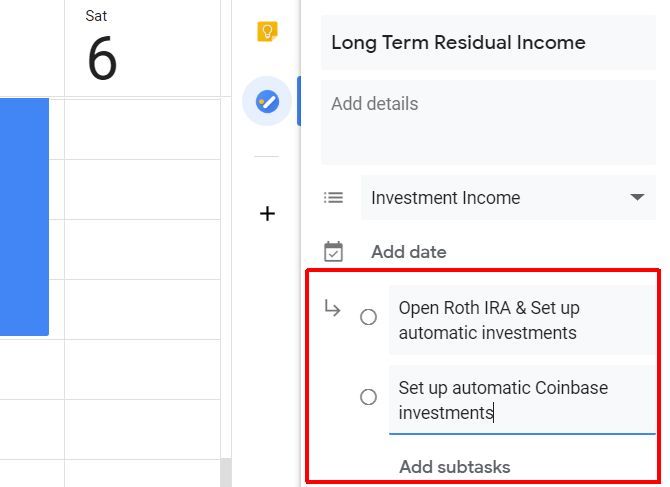Click into the Add details field
Viewport: 670px width, 487px height.
click(488, 125)
